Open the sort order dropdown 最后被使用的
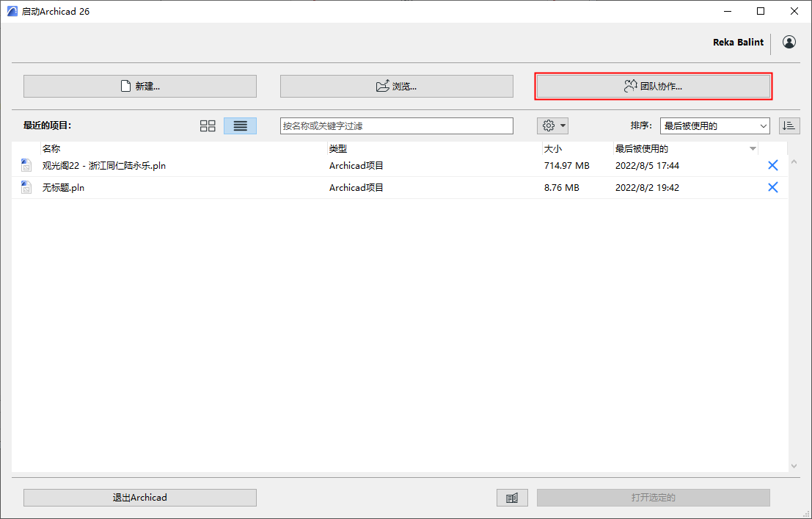Screen dimensions: 812x519 click(714, 126)
